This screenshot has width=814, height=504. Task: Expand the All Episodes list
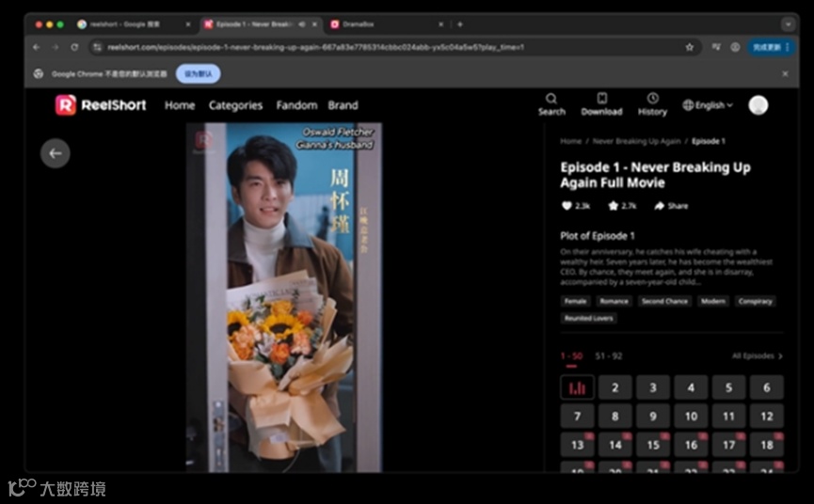click(x=757, y=355)
